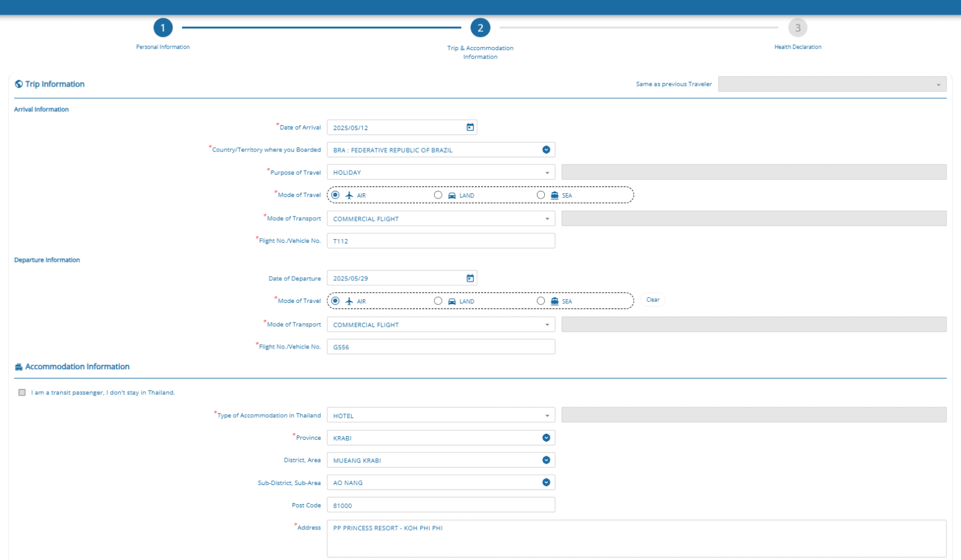
Task: Check the transit passenger checkbox
Action: 22,393
